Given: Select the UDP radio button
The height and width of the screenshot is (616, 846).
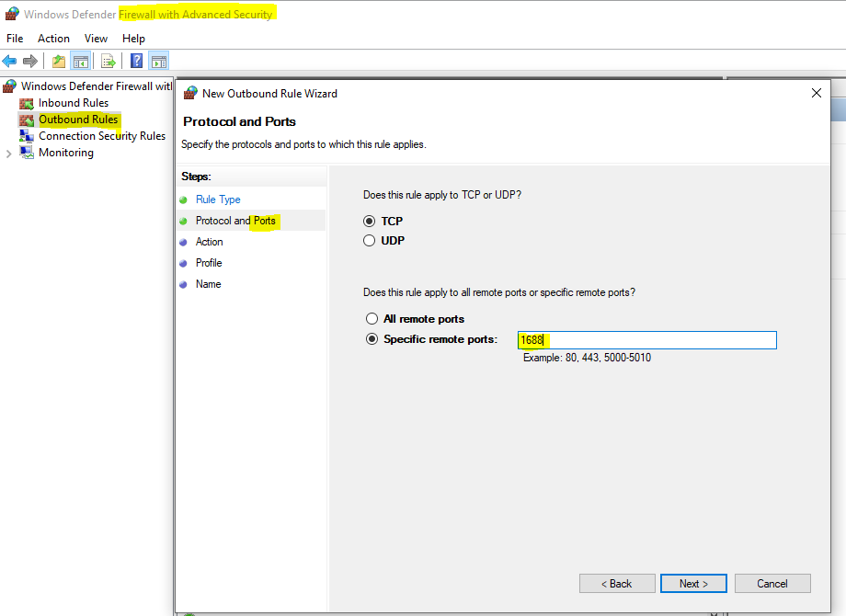Looking at the screenshot, I should point(369,241).
